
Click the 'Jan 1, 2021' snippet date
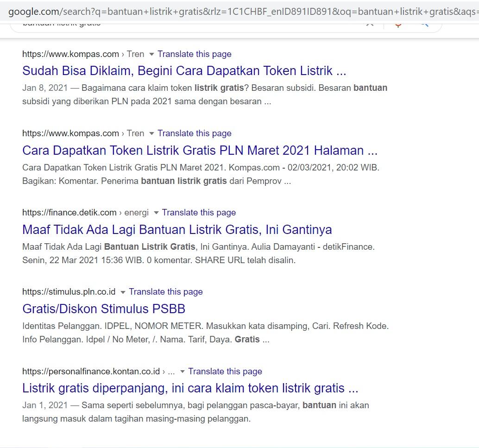[45, 405]
